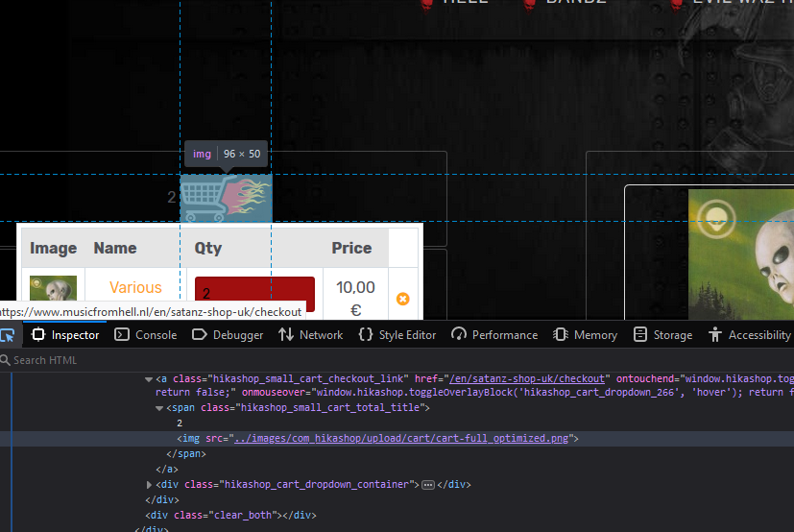Collapse the hikashop_small_cart_total_title span node
This screenshot has height=532, width=794.
click(159, 408)
